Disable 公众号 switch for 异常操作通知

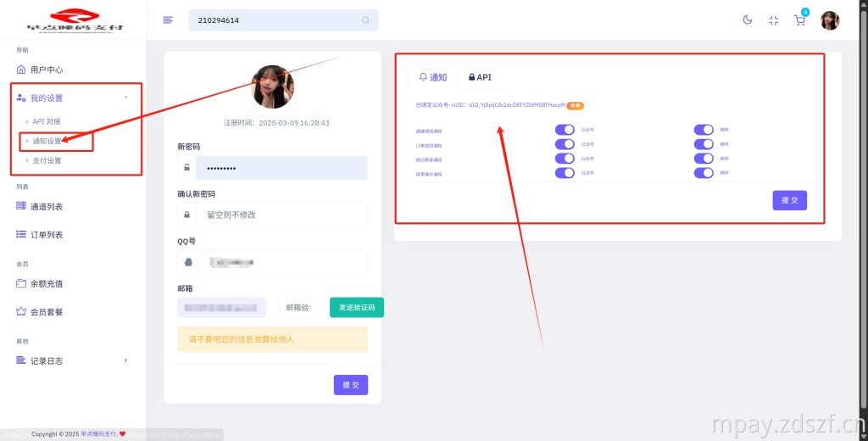tap(565, 173)
